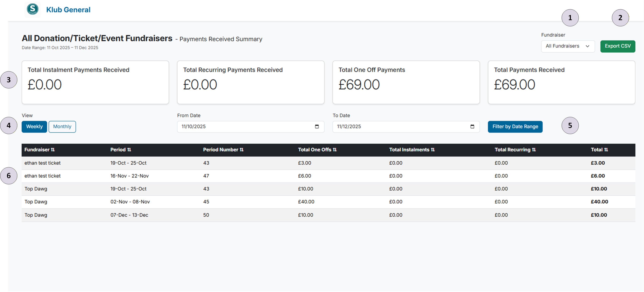This screenshot has width=644, height=292.
Task: Open the From Date calendar picker
Action: pos(317,127)
